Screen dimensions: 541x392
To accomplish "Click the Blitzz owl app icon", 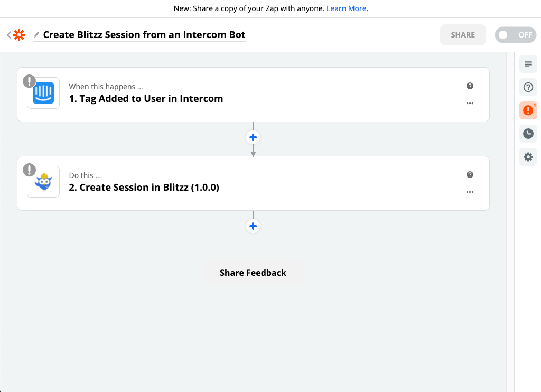I will [43, 182].
